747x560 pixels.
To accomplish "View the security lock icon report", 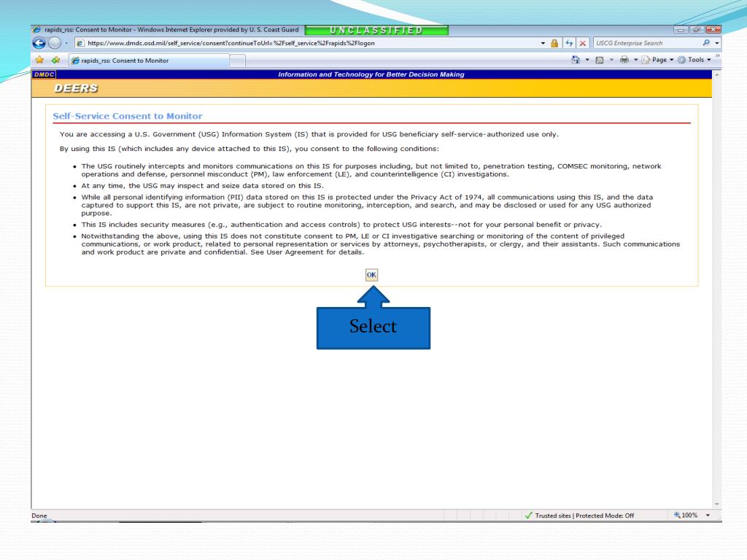I will click(x=554, y=43).
